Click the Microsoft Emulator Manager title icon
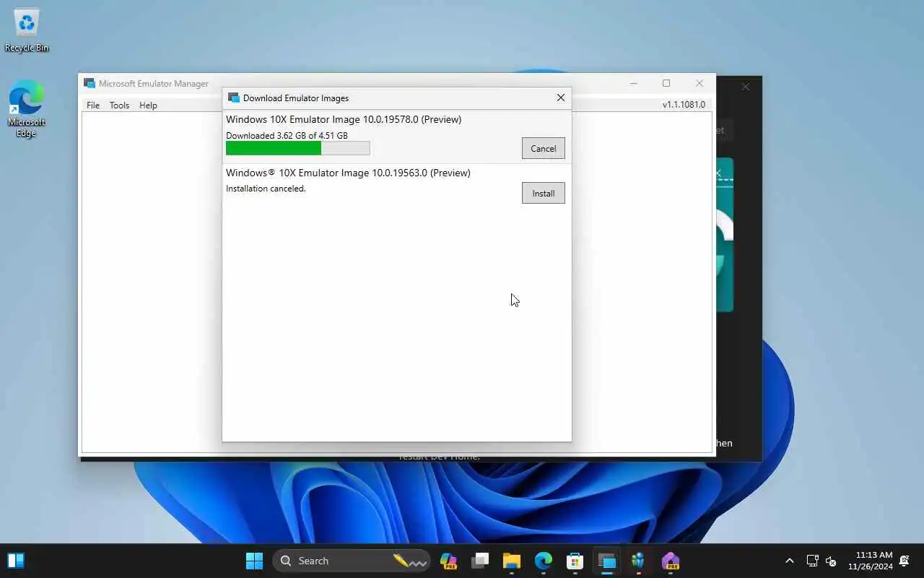This screenshot has width=924, height=578. pos(90,83)
